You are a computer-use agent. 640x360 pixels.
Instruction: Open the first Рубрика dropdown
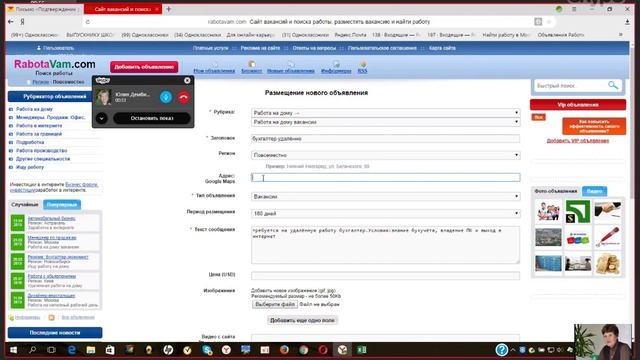[385, 113]
